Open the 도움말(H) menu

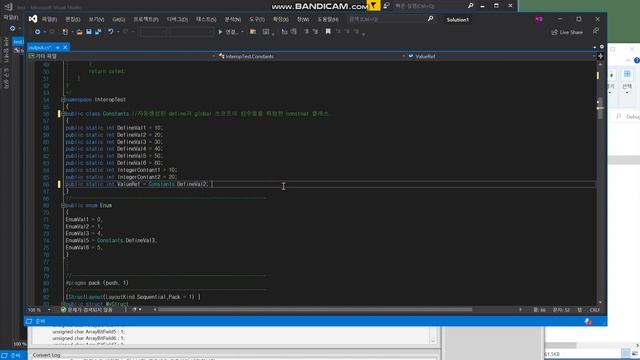(x=328, y=19)
